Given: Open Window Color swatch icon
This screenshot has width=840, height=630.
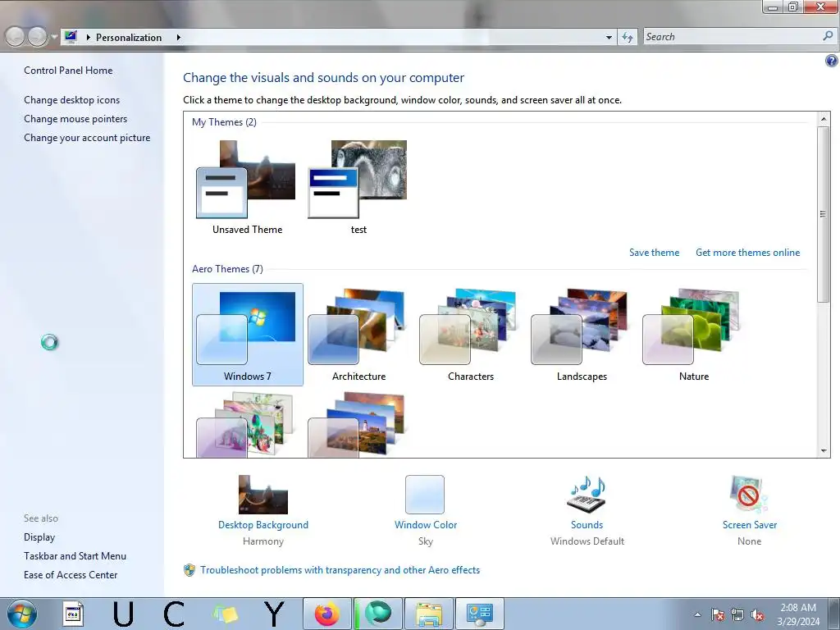Looking at the screenshot, I should pos(425,495).
